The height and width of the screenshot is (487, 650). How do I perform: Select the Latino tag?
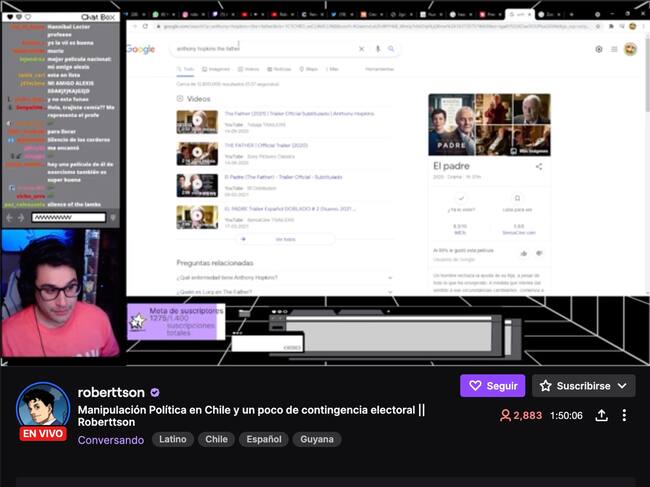pos(173,439)
